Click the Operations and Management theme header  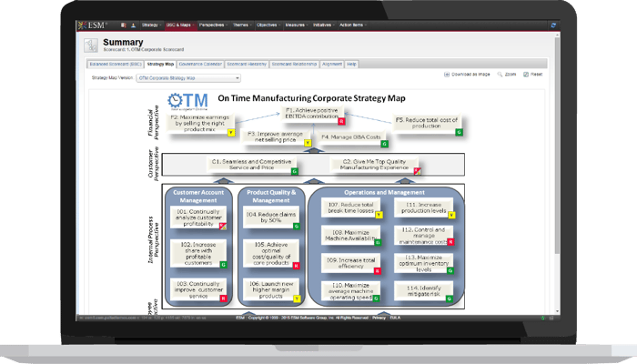pos(384,193)
